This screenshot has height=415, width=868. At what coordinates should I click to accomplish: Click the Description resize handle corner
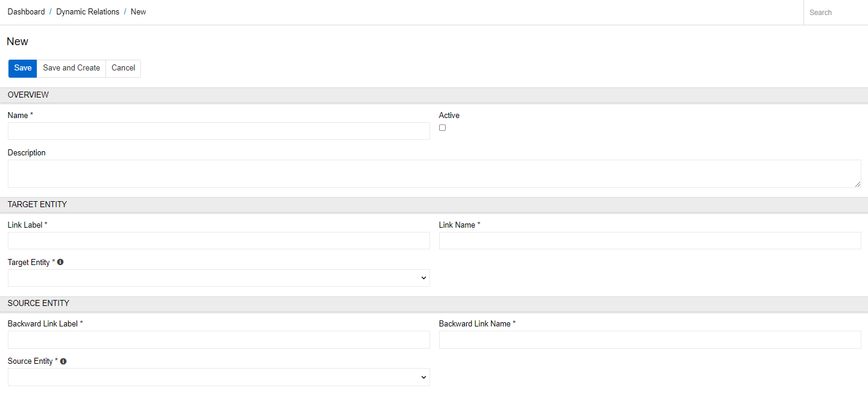pos(858,184)
